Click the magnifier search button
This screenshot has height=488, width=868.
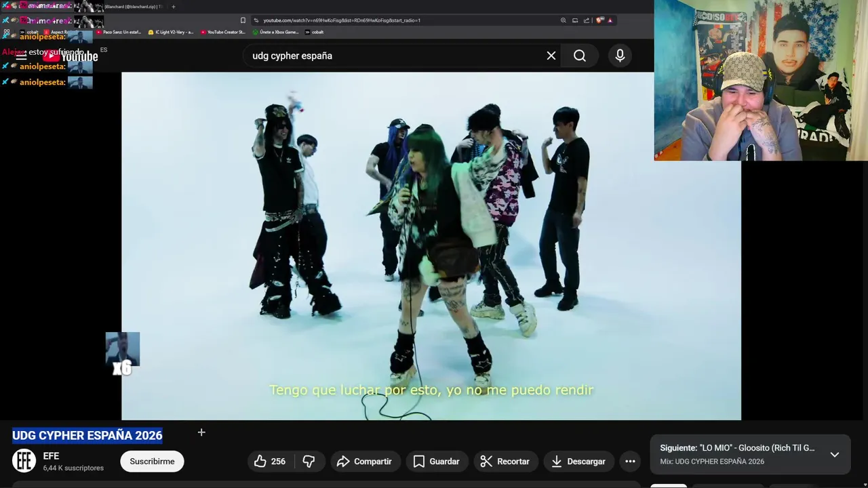click(580, 56)
